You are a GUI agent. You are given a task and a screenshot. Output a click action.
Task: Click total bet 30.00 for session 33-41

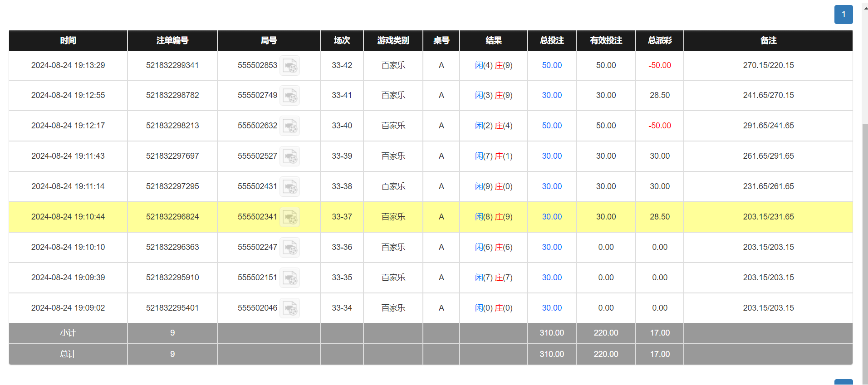[551, 95]
